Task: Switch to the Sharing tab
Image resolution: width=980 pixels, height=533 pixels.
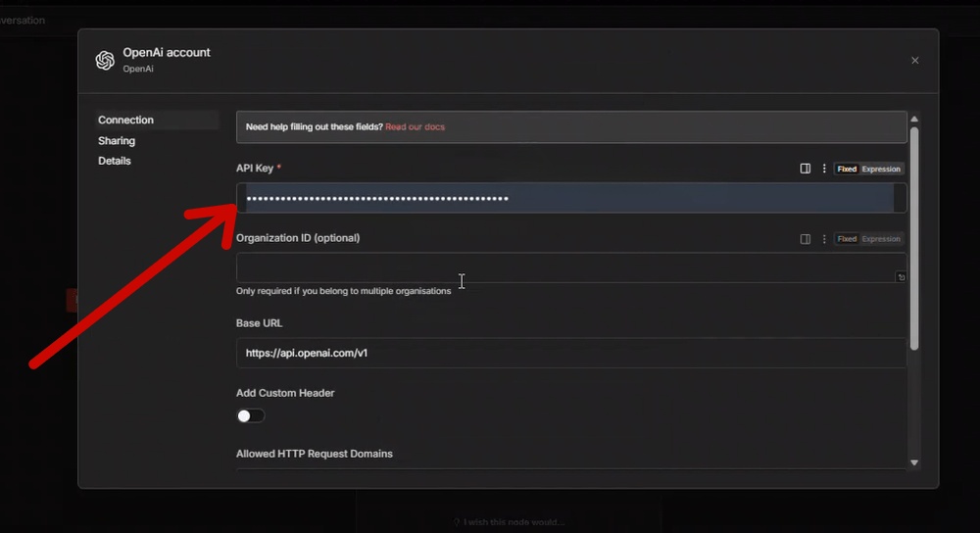Action: pos(117,140)
